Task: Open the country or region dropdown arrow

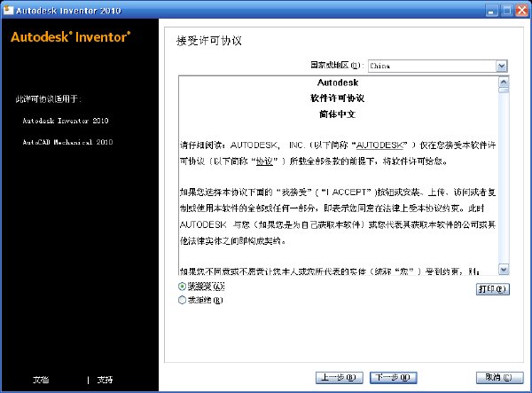Action: (x=502, y=66)
